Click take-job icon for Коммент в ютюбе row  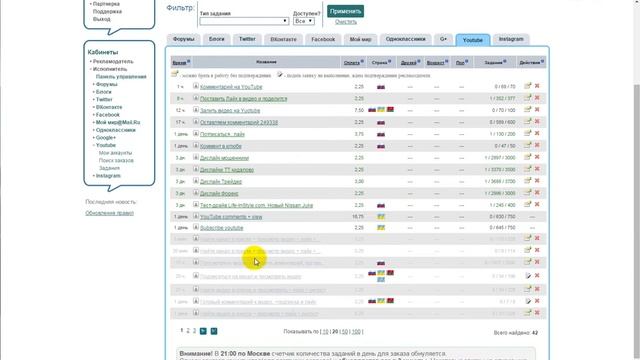[528, 145]
